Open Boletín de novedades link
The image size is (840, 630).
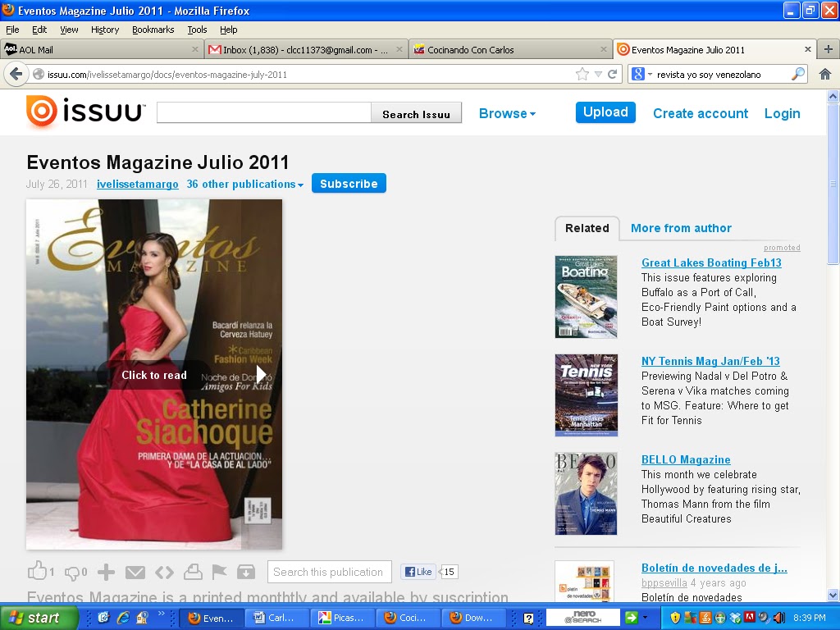coord(714,568)
